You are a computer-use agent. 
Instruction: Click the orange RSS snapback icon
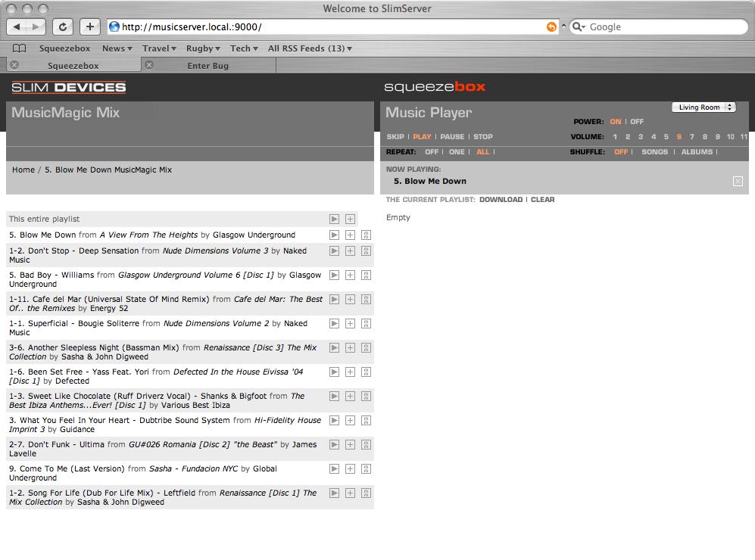point(551,27)
